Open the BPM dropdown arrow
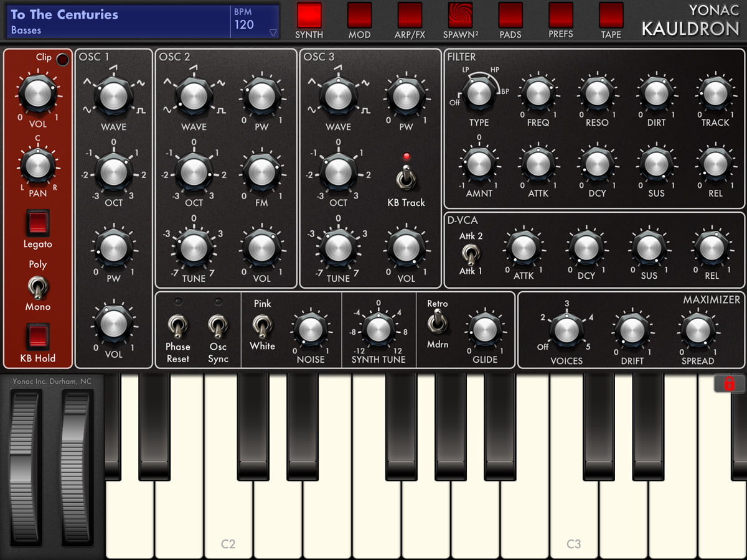The width and height of the screenshot is (747, 560). (x=273, y=33)
